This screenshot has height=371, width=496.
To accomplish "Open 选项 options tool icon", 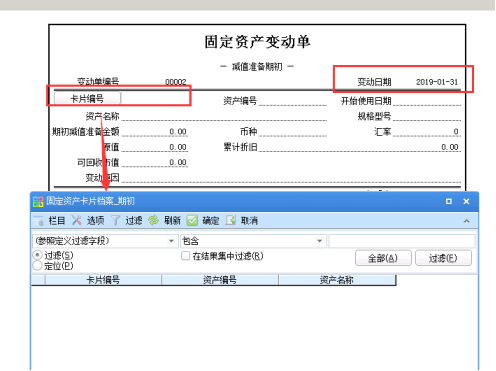I will (77, 220).
